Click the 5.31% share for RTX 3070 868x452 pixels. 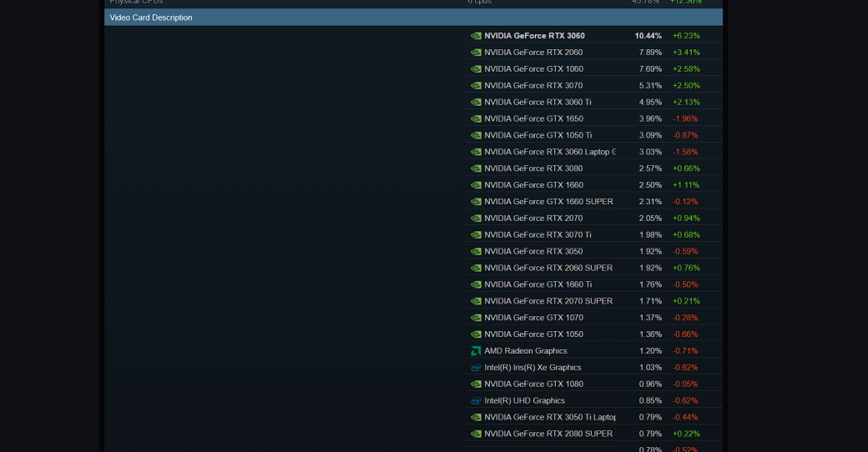coord(650,85)
